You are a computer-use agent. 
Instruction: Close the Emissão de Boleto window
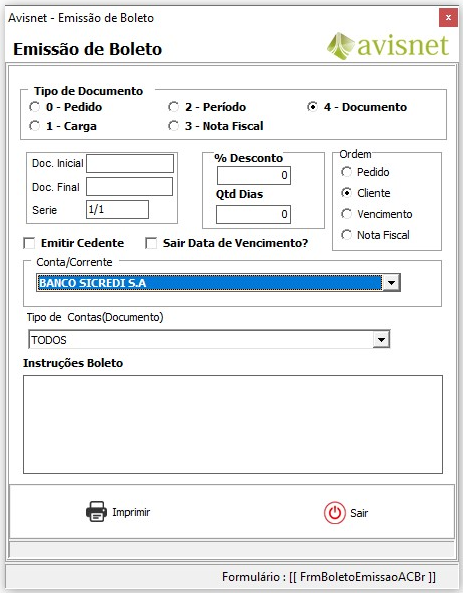[448, 17]
